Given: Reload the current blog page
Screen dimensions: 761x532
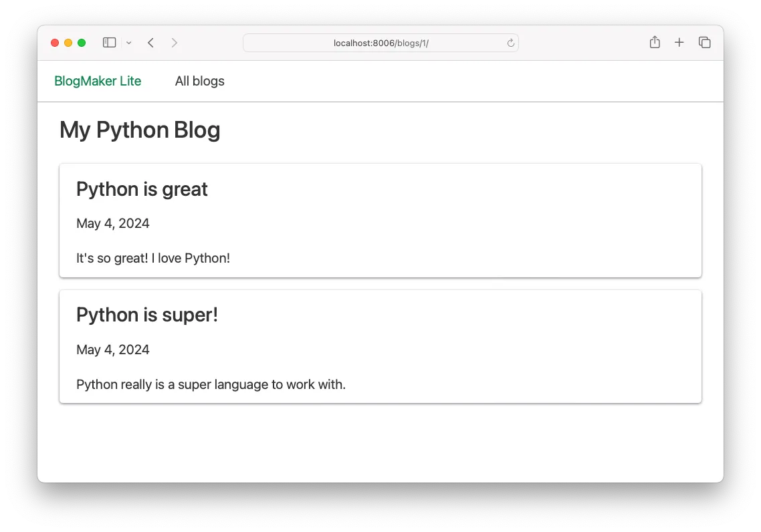Looking at the screenshot, I should [x=510, y=42].
